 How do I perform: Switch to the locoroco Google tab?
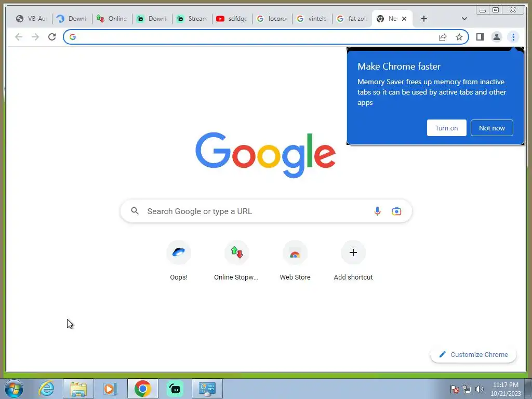(x=272, y=19)
